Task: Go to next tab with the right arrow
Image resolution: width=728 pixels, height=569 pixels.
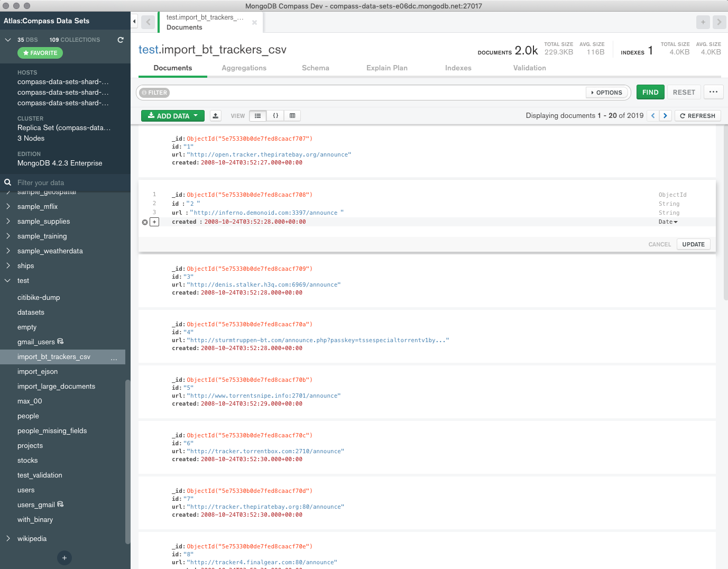Action: (x=719, y=22)
